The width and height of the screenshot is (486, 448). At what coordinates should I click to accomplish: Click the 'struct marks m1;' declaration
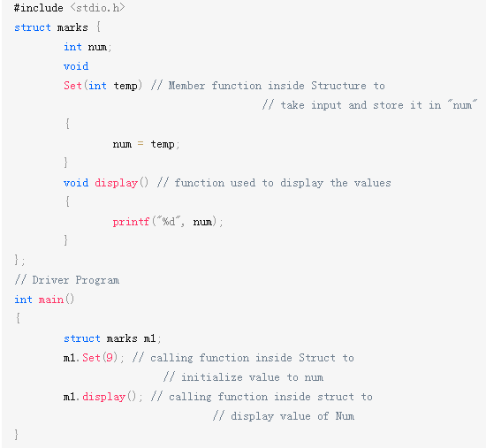point(112,338)
